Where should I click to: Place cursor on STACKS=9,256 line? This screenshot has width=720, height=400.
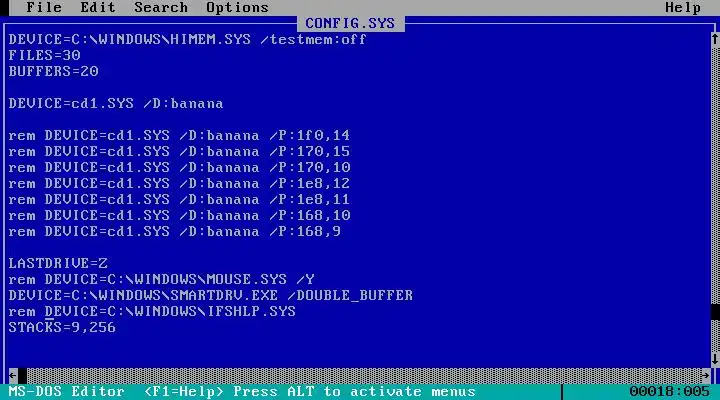[62, 327]
